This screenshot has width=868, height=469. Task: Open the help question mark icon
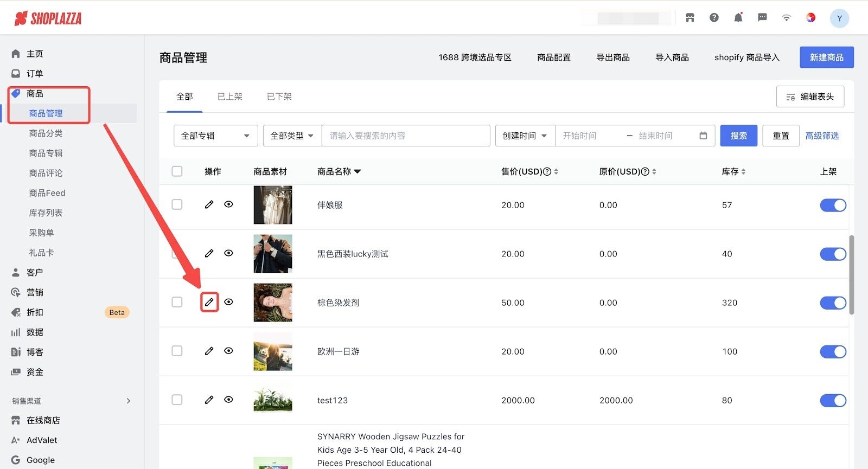pyautogui.click(x=714, y=18)
